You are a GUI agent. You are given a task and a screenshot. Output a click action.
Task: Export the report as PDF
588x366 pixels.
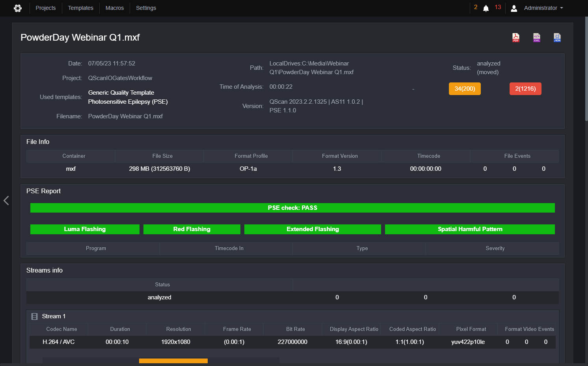[x=516, y=37]
